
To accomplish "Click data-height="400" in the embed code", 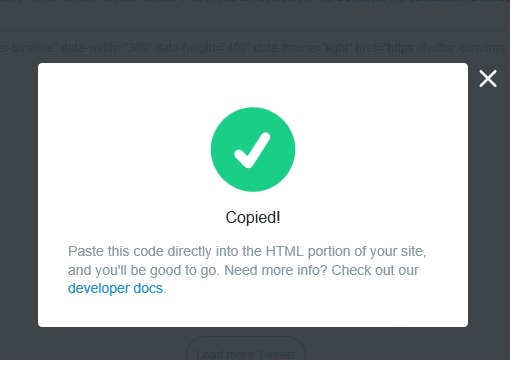I will click(202, 48).
